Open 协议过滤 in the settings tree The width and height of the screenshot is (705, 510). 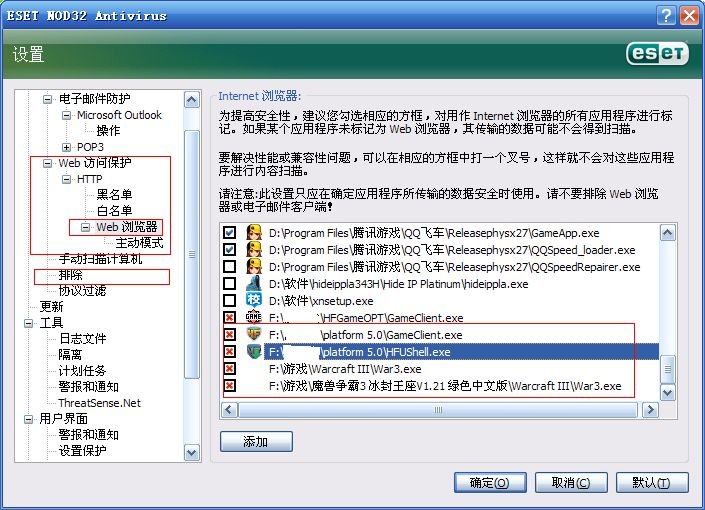click(x=82, y=291)
